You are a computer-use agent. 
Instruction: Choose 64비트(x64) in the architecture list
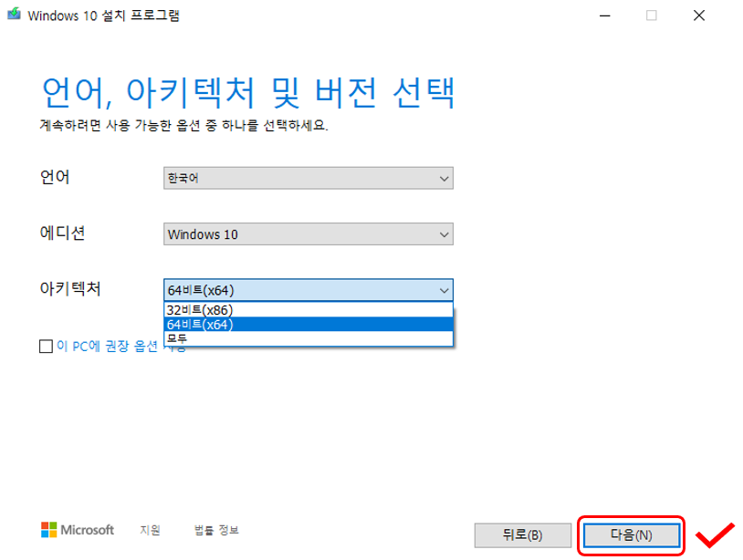(309, 325)
